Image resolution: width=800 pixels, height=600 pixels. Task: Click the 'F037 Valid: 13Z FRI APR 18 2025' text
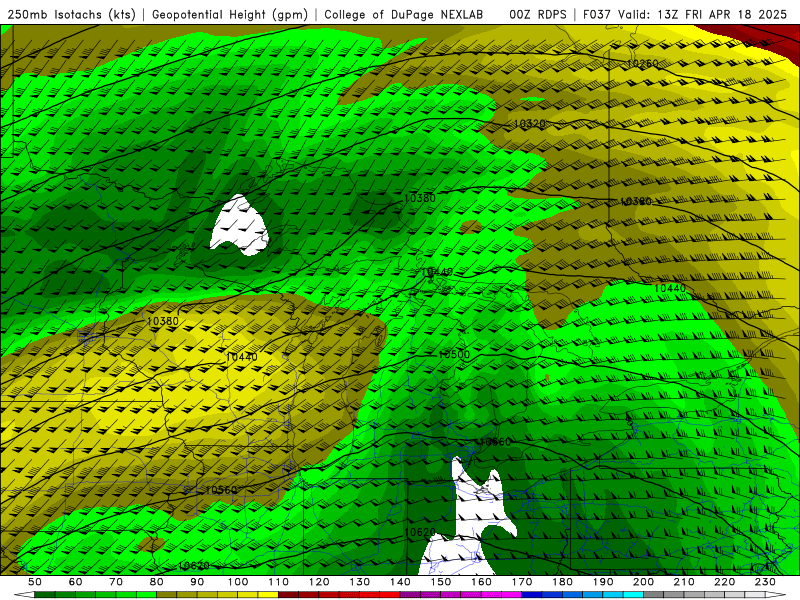[685, 15]
